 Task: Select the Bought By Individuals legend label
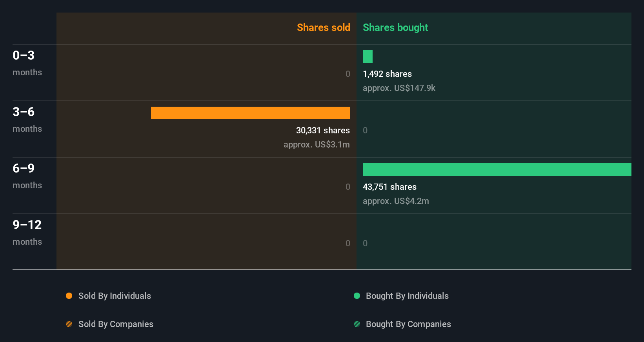tap(407, 296)
